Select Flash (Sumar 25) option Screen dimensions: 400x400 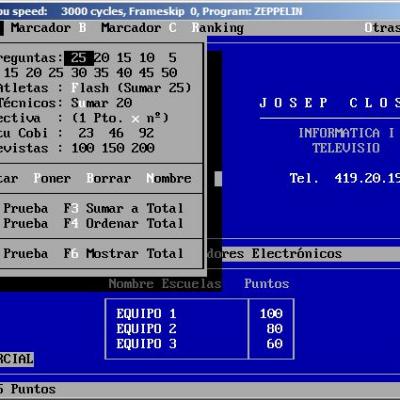point(131,88)
